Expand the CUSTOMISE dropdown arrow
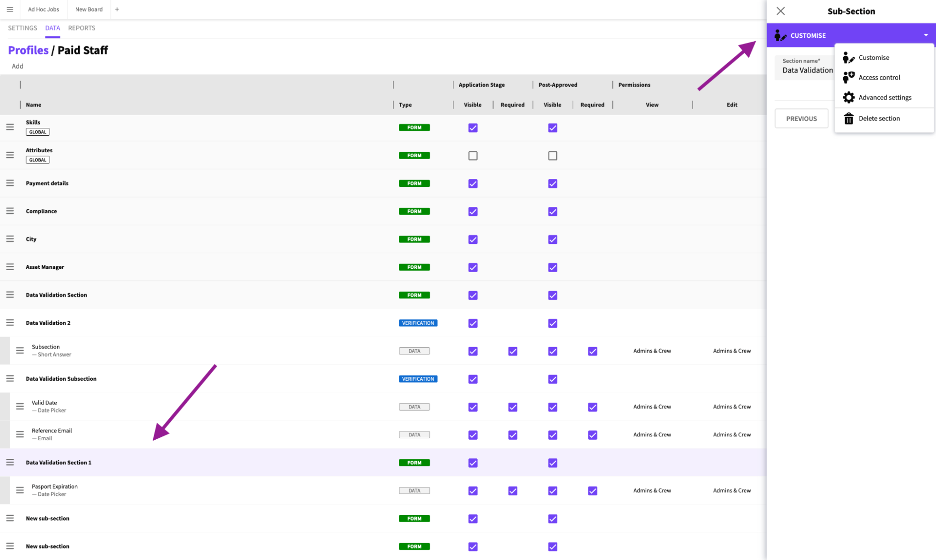Viewport: 936px width, 560px height. [x=926, y=35]
